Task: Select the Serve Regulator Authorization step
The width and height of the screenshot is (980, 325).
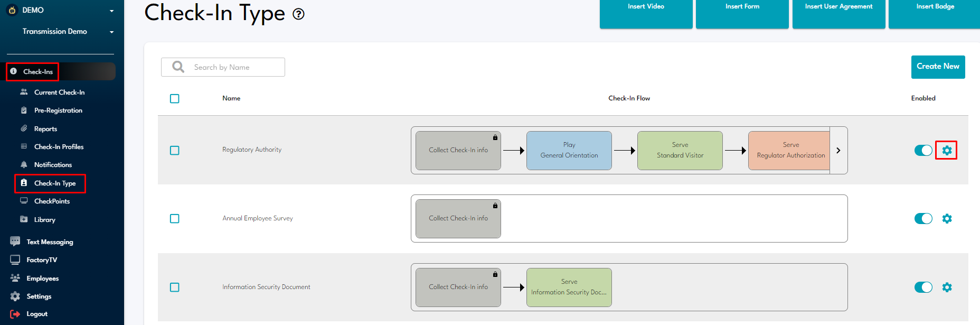Action: click(x=789, y=150)
